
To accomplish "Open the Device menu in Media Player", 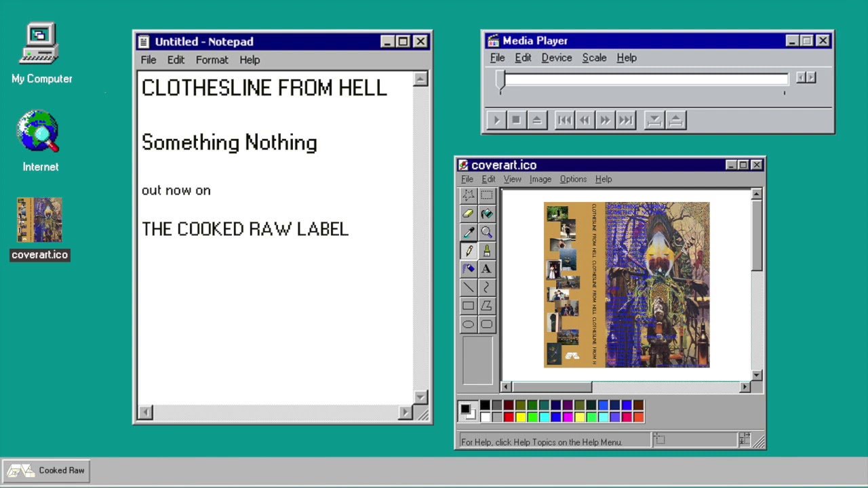I will (557, 58).
